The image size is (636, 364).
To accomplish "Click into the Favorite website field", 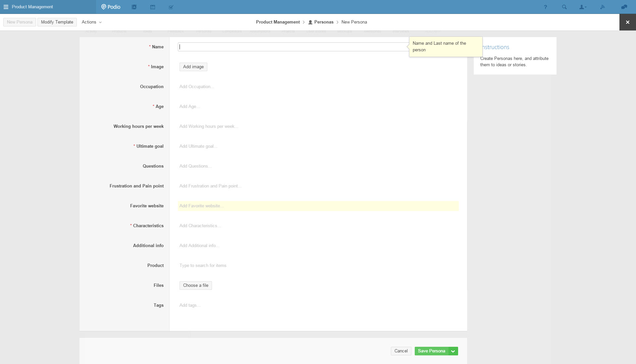I will 318,206.
